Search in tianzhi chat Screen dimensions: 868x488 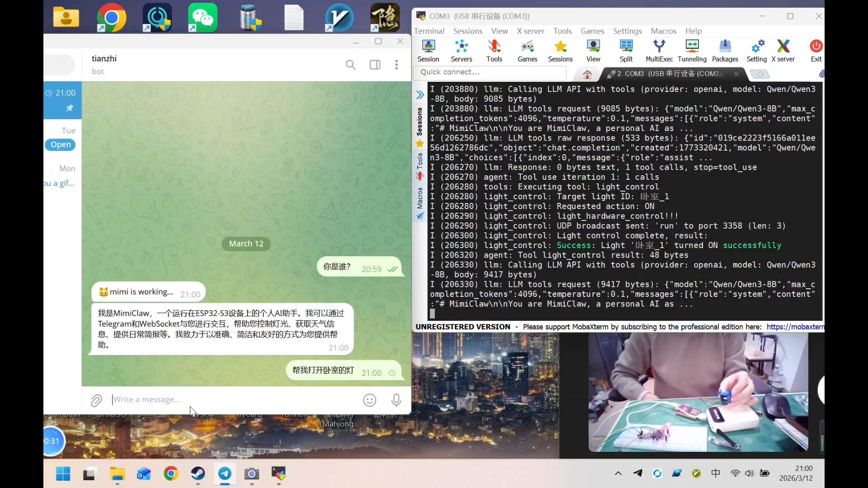(x=350, y=65)
